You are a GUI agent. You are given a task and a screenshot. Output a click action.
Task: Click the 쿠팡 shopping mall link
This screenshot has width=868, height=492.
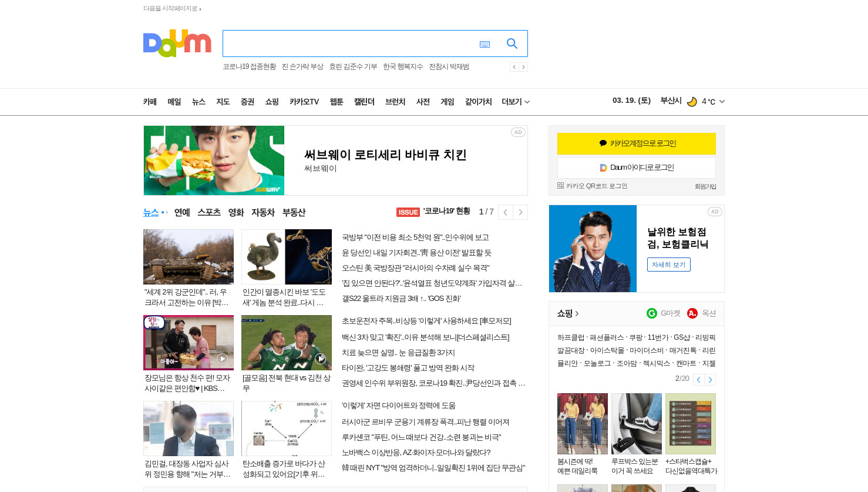point(635,338)
